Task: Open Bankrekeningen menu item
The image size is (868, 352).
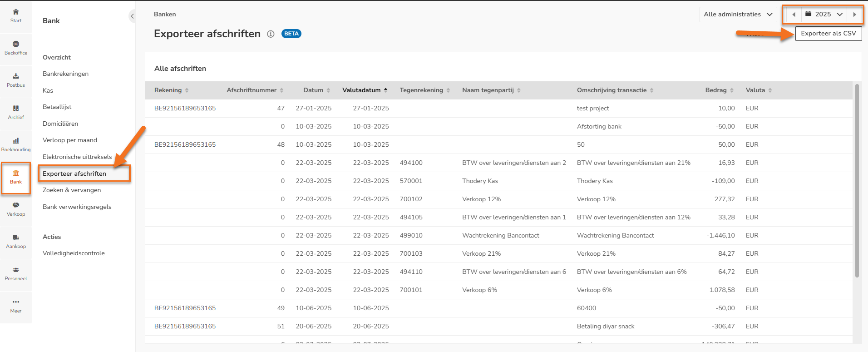Action: point(65,74)
